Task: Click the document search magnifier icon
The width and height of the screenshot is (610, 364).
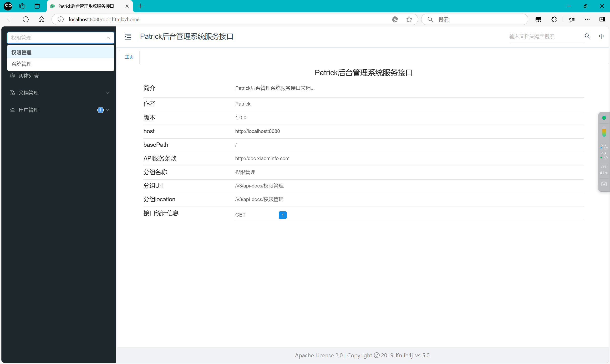Action: 587,36
